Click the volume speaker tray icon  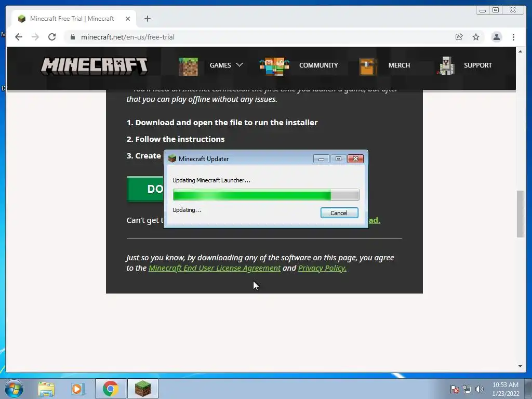480,389
